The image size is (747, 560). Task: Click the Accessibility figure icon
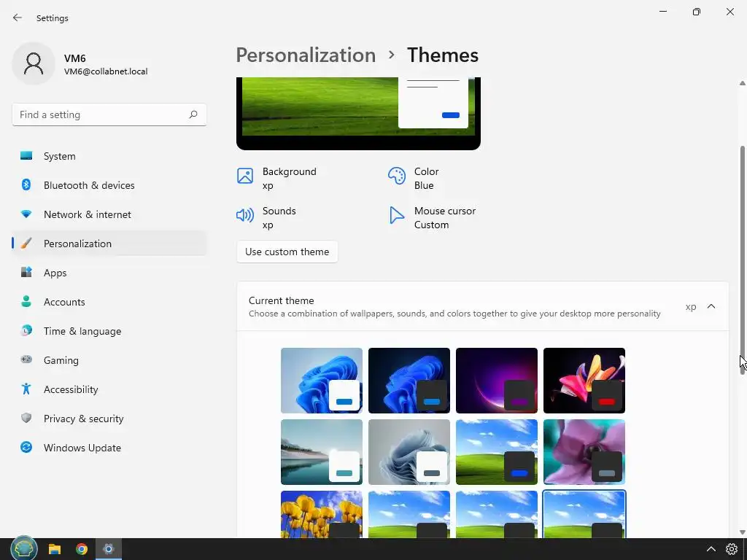[x=26, y=389]
